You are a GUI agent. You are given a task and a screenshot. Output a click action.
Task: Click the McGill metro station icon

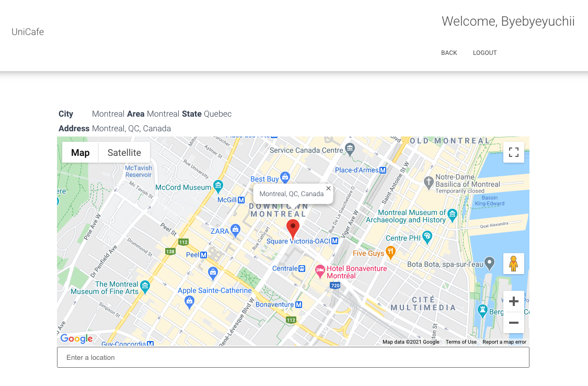coord(241,200)
